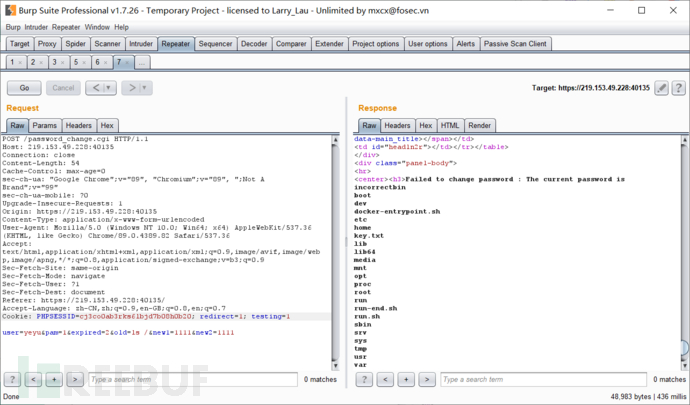Select Repeater sub-tab 6

coord(98,63)
